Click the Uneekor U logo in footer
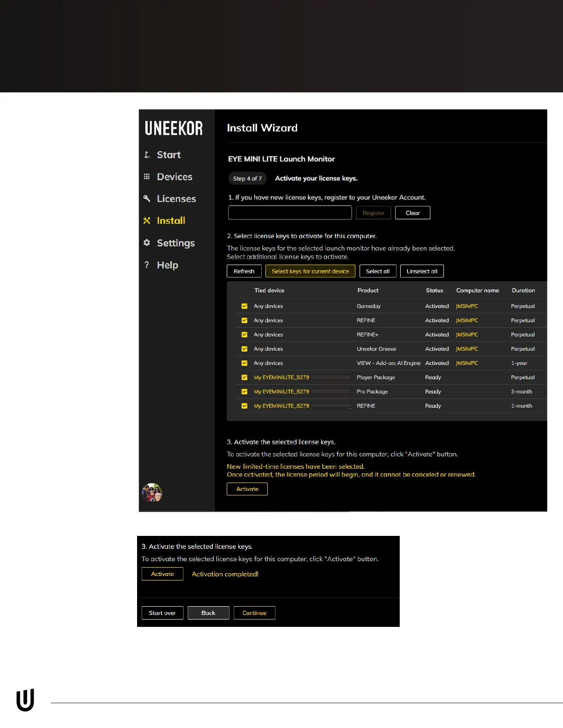 coord(25,700)
